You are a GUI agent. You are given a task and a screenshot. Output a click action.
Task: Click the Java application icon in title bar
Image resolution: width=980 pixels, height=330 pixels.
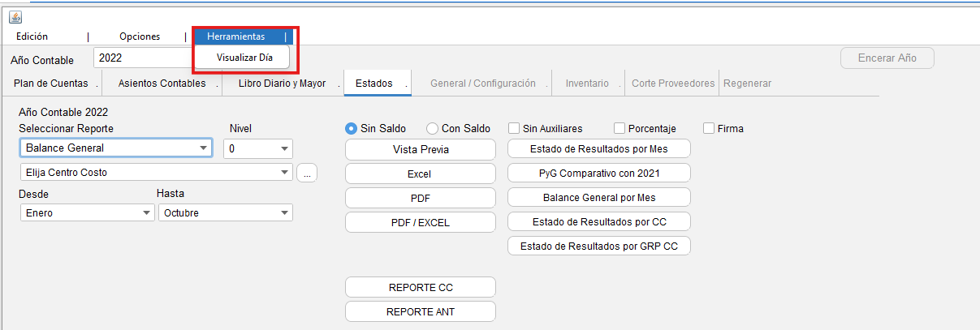click(15, 17)
